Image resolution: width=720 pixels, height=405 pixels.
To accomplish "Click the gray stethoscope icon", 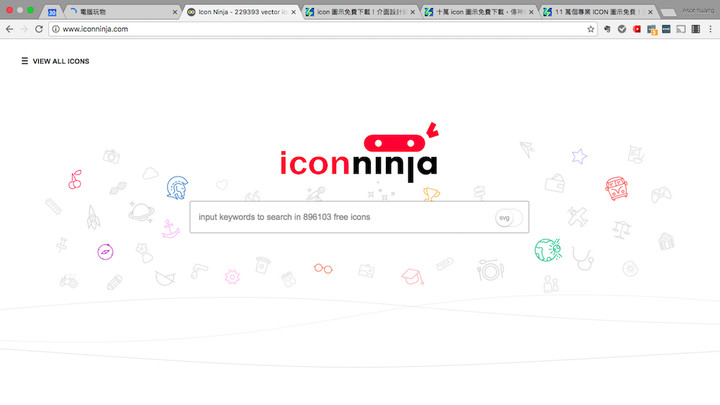I will [x=583, y=259].
